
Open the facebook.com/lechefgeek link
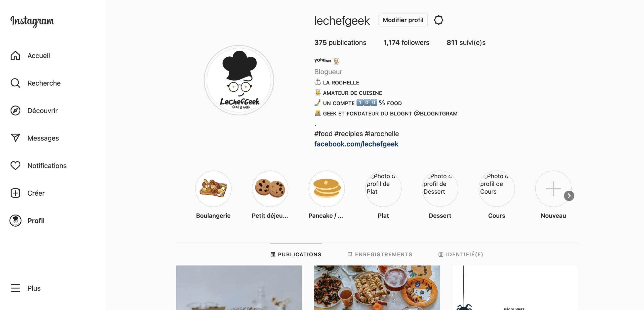[356, 144]
